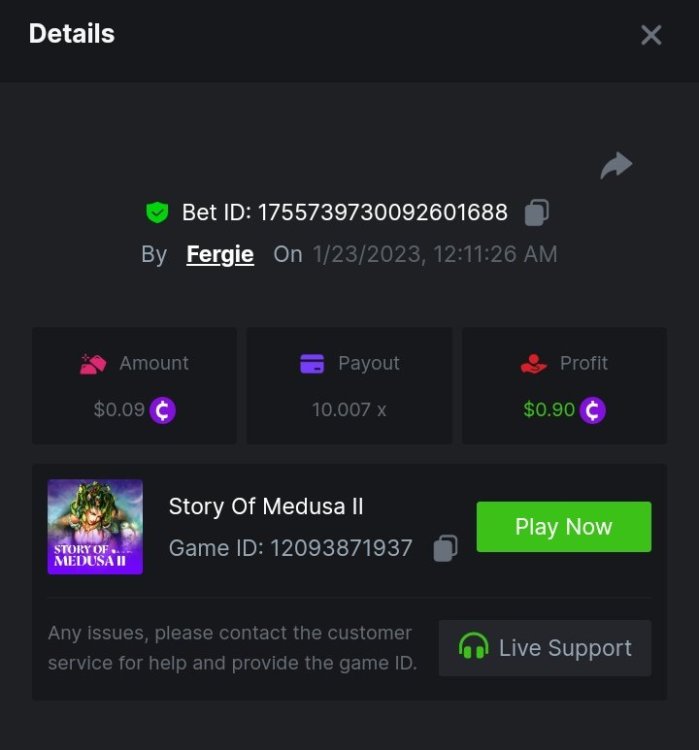The height and width of the screenshot is (750, 699).
Task: Open Live Support chat
Action: tap(545, 648)
